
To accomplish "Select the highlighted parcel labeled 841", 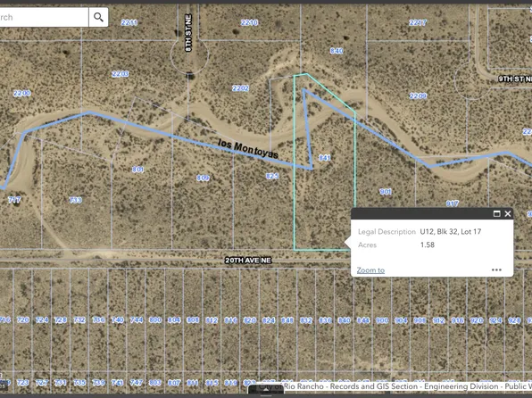I will point(324,158).
